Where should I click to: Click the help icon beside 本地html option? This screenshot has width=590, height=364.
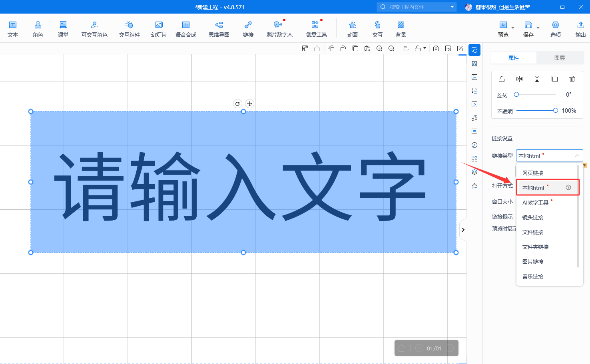(x=568, y=188)
